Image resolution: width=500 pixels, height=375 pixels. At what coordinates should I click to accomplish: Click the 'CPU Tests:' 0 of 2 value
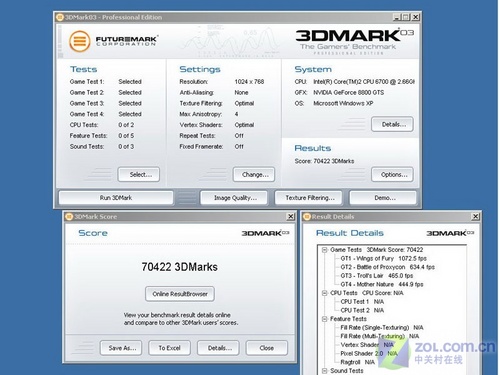(x=126, y=125)
